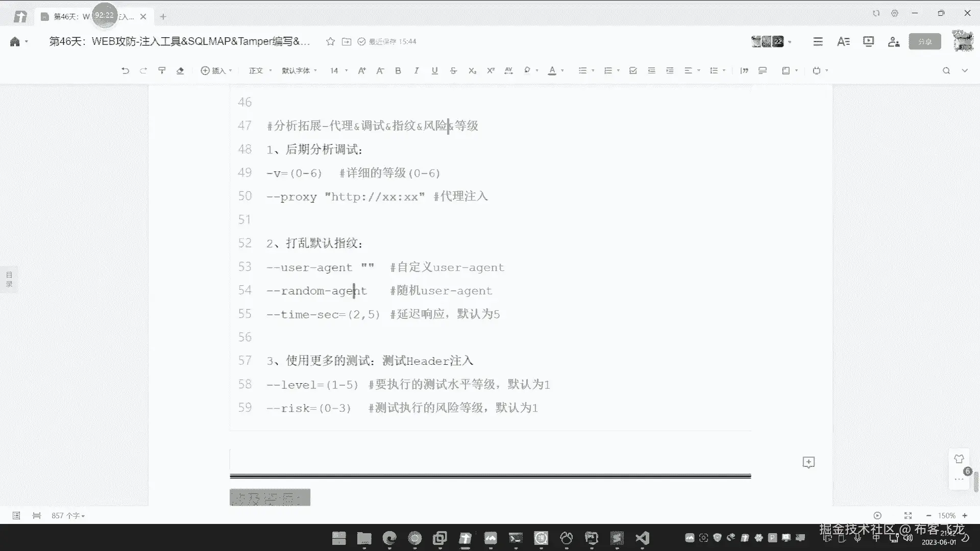Image resolution: width=980 pixels, height=551 pixels.
Task: Open font color picker arrow
Action: pyautogui.click(x=562, y=71)
